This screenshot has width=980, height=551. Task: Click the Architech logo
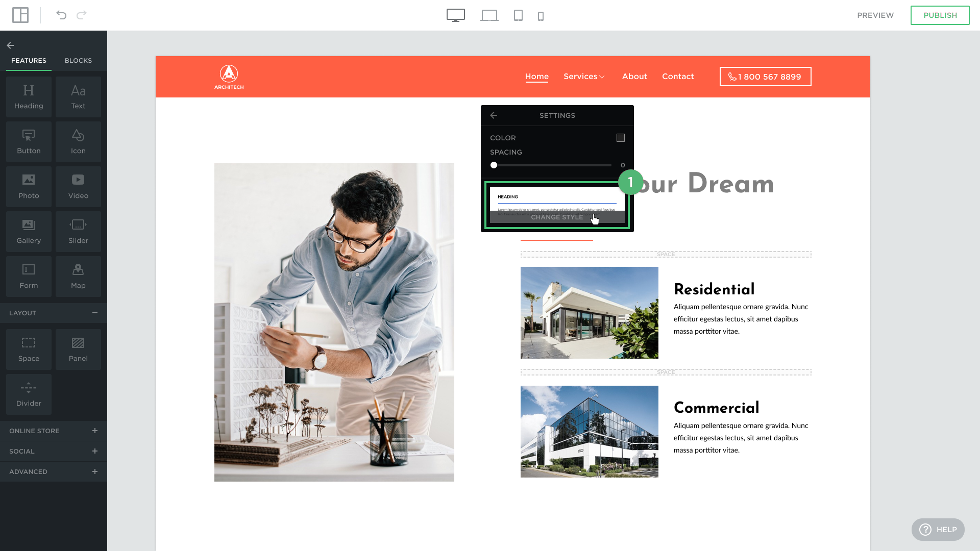[x=229, y=77]
